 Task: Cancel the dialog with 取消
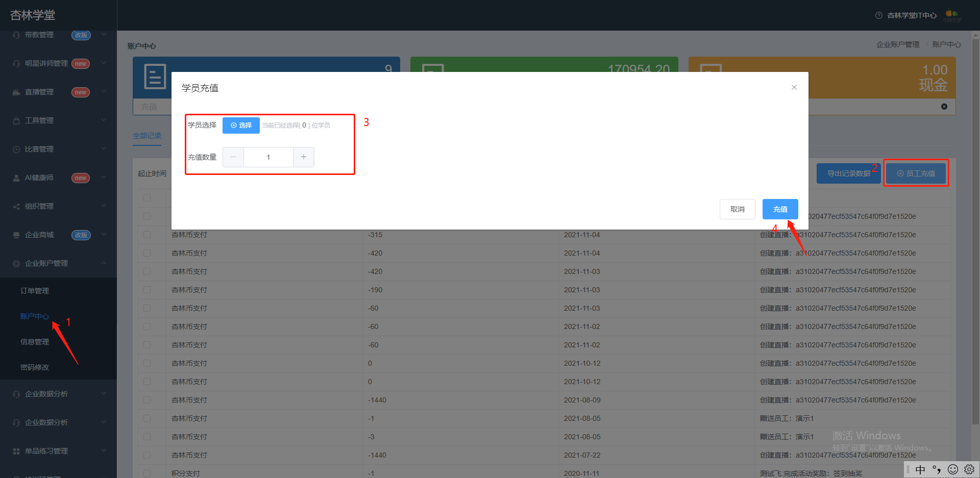pos(738,209)
